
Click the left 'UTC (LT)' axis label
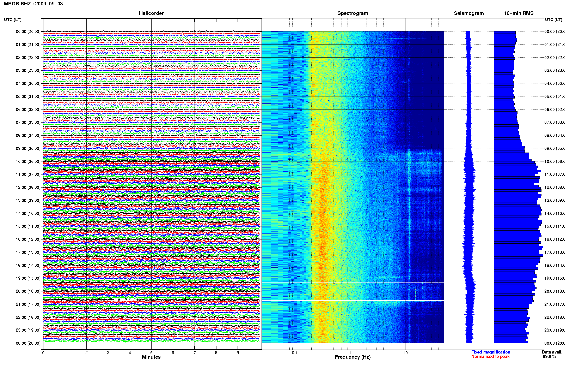coord(13,20)
